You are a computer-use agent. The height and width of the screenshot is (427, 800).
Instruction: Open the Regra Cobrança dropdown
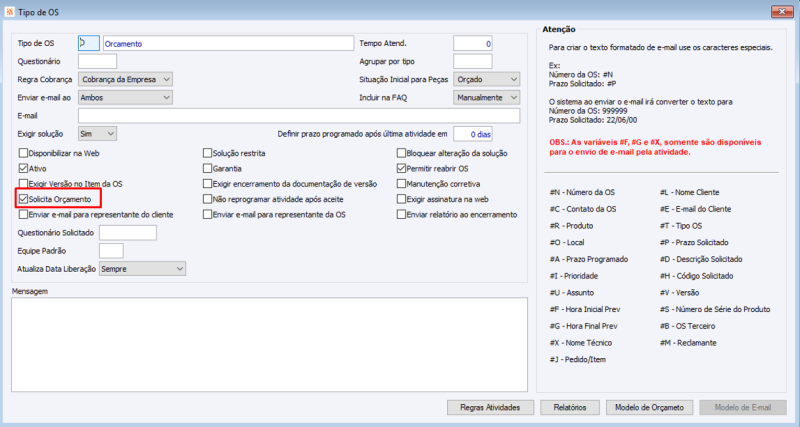pos(126,80)
